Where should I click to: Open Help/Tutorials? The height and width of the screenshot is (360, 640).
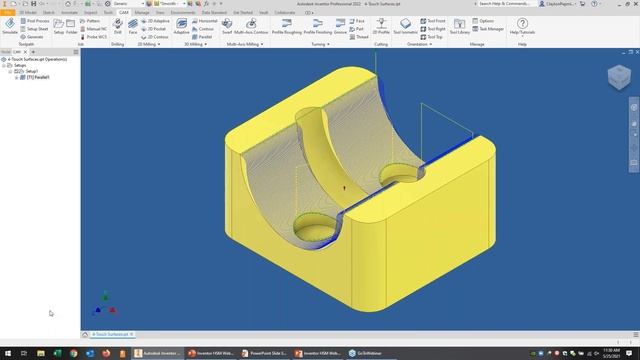(522, 27)
